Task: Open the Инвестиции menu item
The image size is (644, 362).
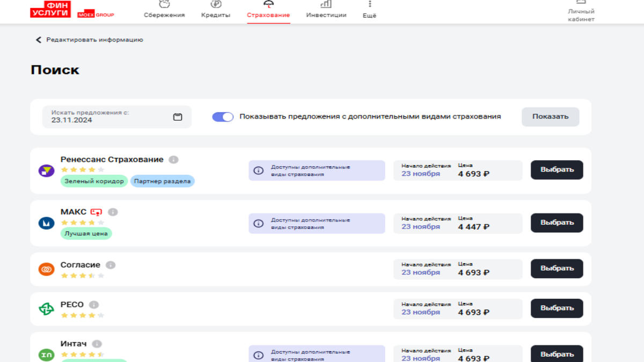Action: tap(326, 10)
